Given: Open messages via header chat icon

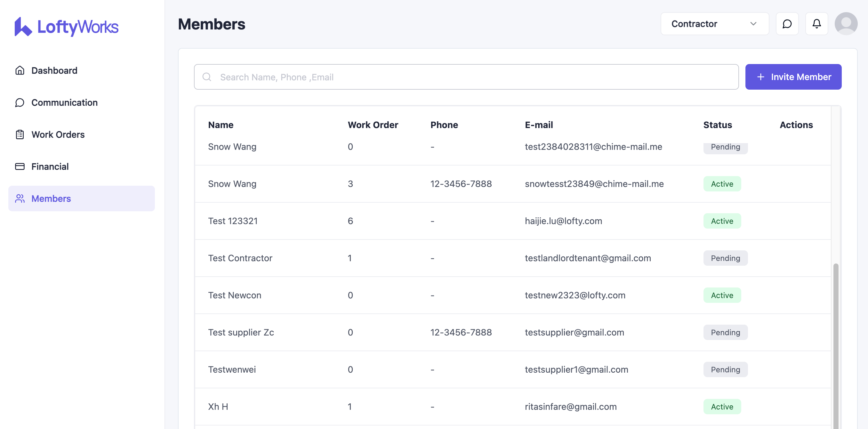Looking at the screenshot, I should pos(787,24).
